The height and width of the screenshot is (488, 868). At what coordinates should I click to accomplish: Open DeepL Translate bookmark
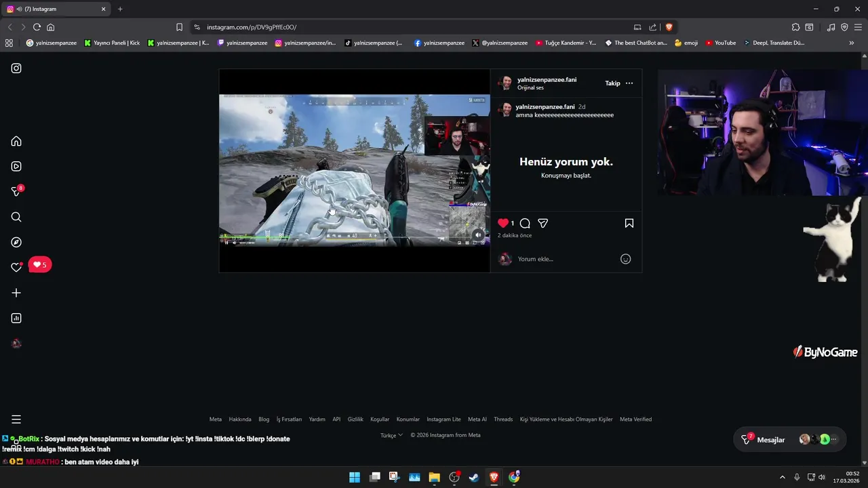click(x=774, y=43)
